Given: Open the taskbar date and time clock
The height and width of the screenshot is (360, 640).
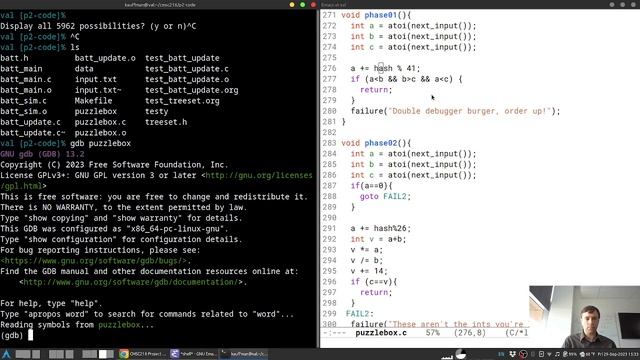Looking at the screenshot, I should 618,354.
